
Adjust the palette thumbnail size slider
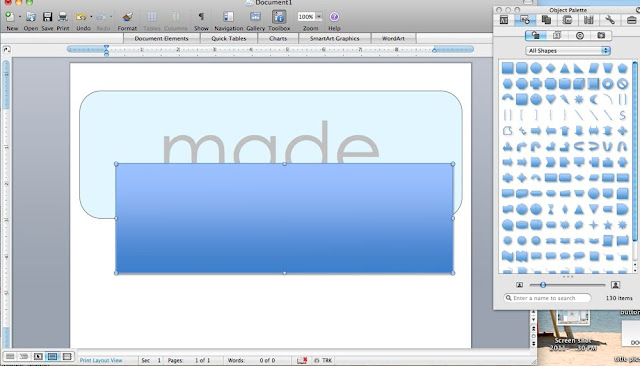[543, 285]
